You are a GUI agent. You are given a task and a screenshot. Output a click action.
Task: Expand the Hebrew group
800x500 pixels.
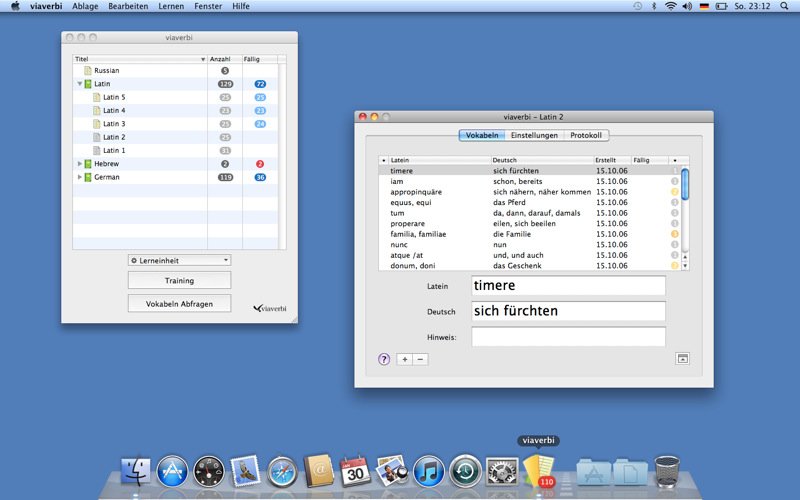pos(78,164)
